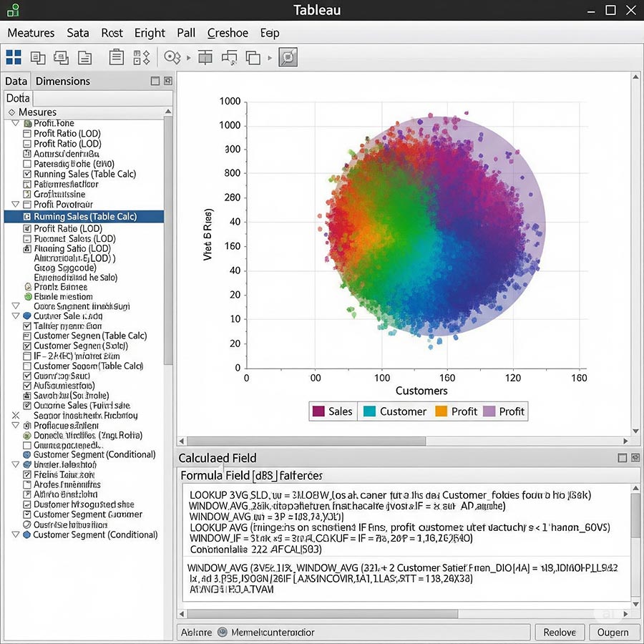Collapse the bınaler.lalsahtoh group
Image resolution: width=644 pixels, height=644 pixels.
tap(16, 464)
